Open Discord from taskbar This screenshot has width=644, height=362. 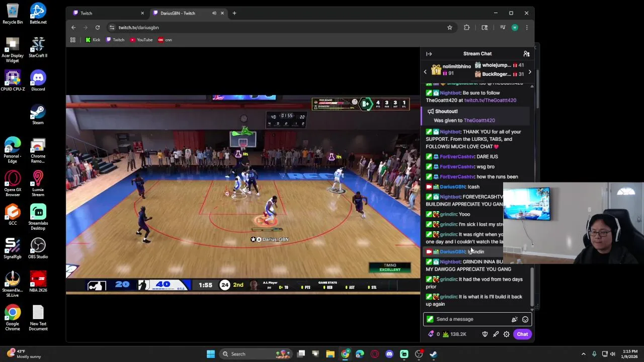click(389, 354)
